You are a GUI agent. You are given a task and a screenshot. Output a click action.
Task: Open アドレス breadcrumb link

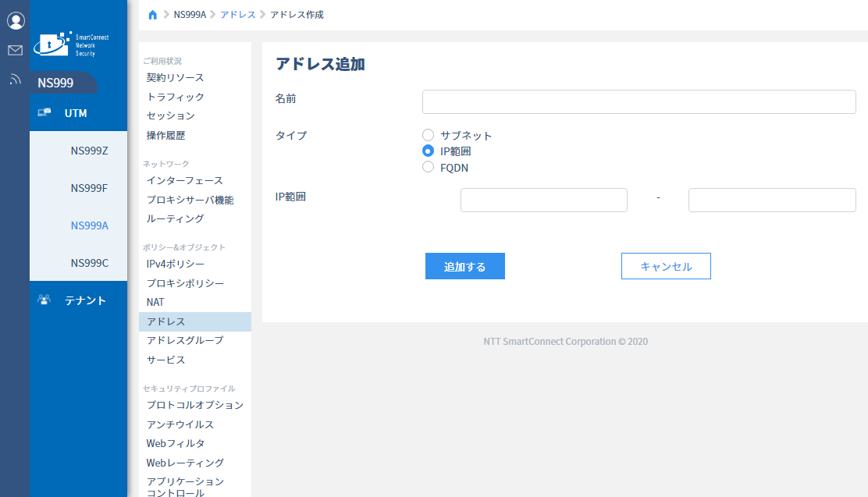238,15
